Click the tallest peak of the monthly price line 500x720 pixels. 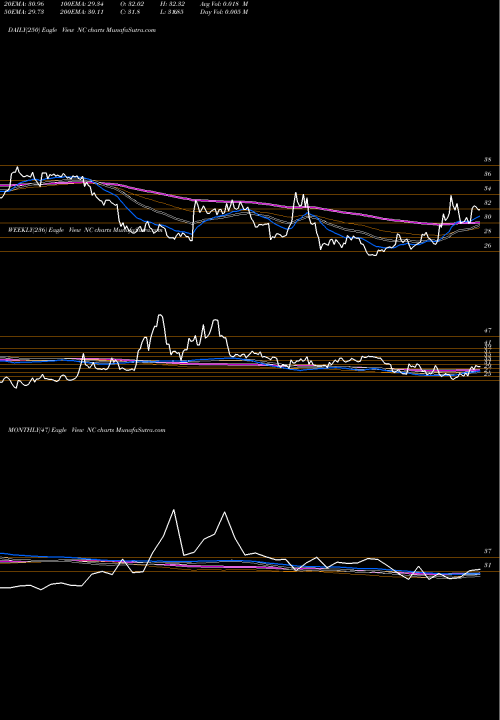174,510
